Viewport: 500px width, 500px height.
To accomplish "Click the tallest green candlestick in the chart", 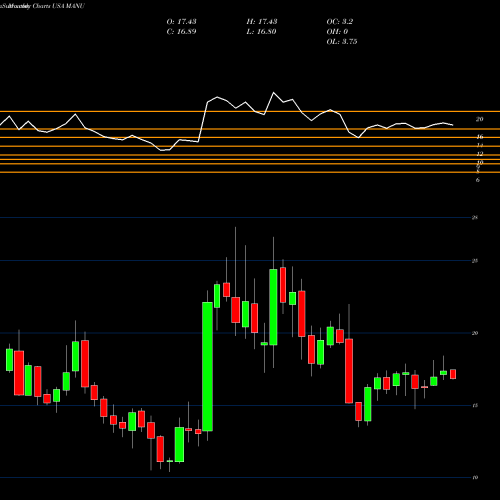I will [207, 367].
